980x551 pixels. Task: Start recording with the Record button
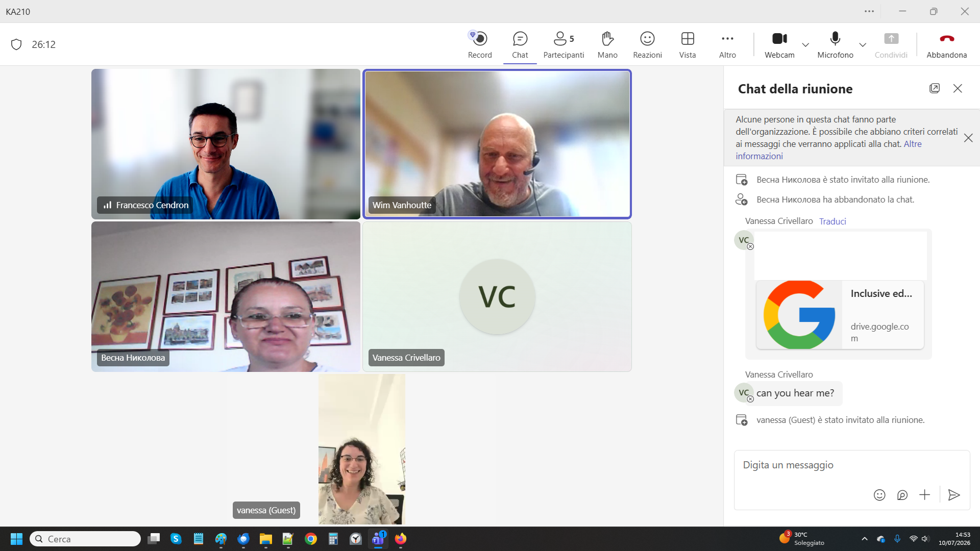[479, 44]
